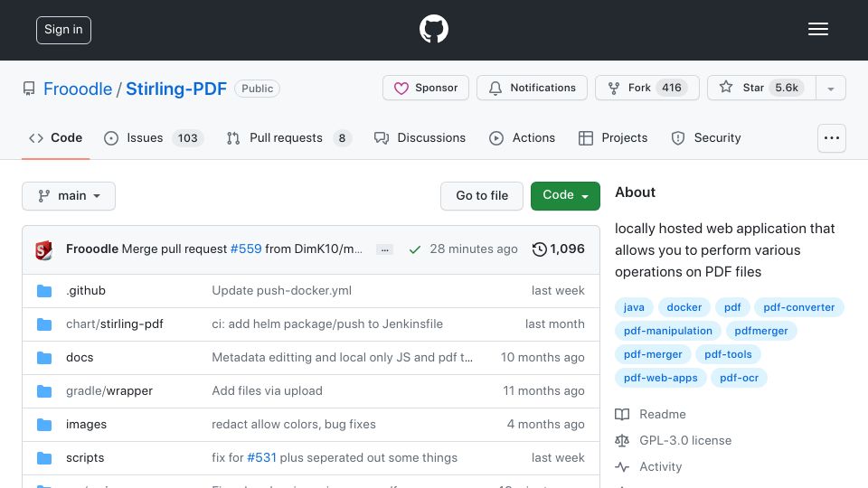
Task: Select the docker topic tag
Action: (684, 307)
